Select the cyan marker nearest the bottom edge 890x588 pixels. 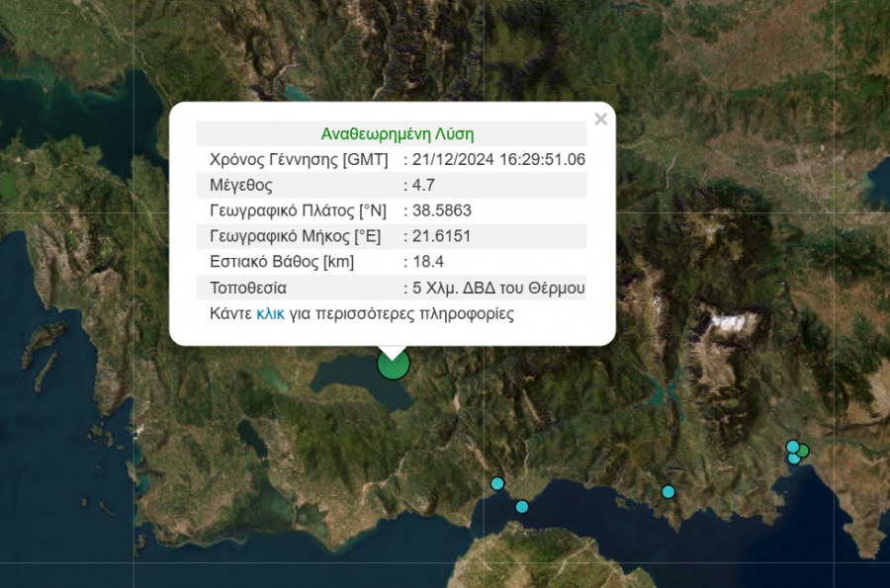(522, 507)
